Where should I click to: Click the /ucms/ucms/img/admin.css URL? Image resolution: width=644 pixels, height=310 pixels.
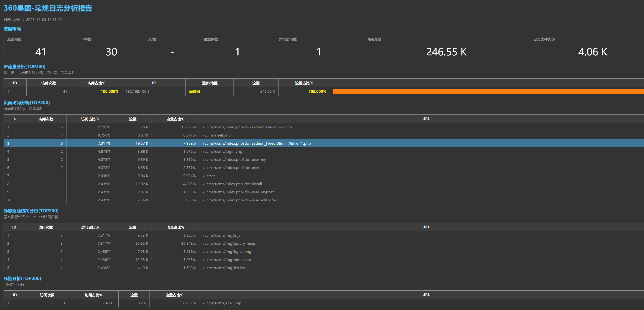227,260
